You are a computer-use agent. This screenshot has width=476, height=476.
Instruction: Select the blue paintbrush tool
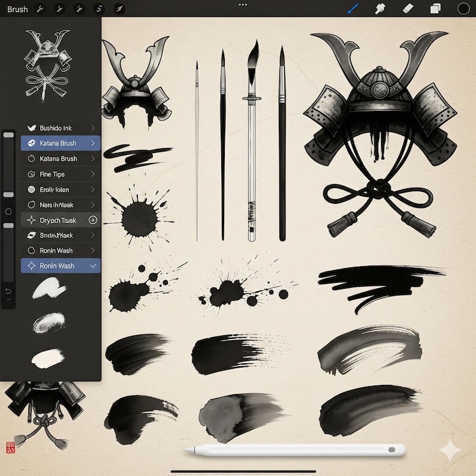click(x=353, y=8)
